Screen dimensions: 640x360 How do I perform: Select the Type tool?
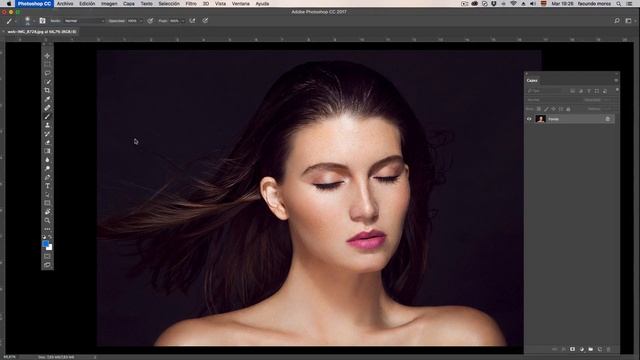(47, 186)
